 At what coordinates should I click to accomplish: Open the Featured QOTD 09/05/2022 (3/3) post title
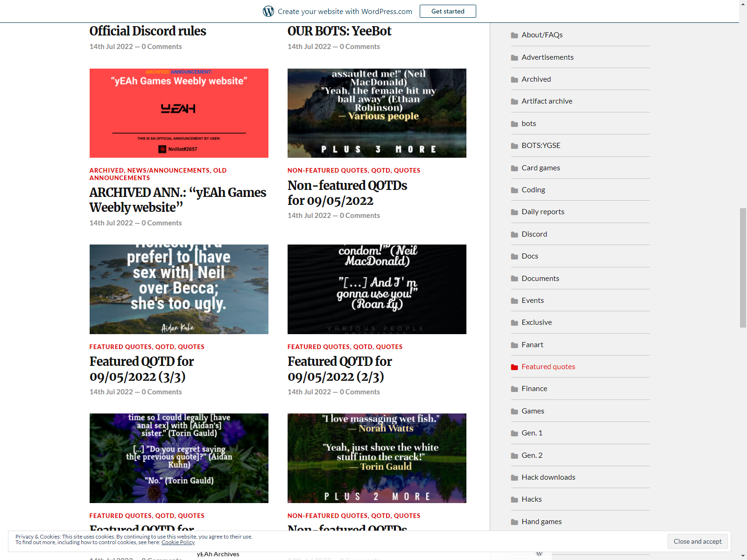141,369
